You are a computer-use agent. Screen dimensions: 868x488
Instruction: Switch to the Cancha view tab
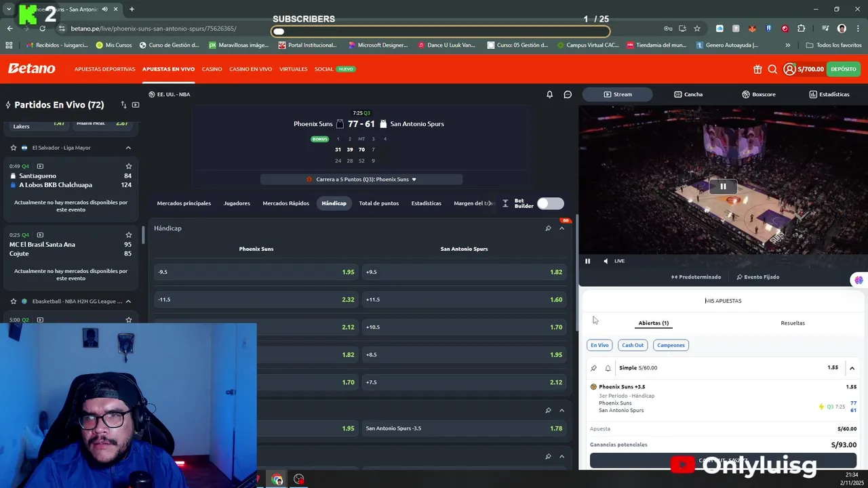pos(688,94)
